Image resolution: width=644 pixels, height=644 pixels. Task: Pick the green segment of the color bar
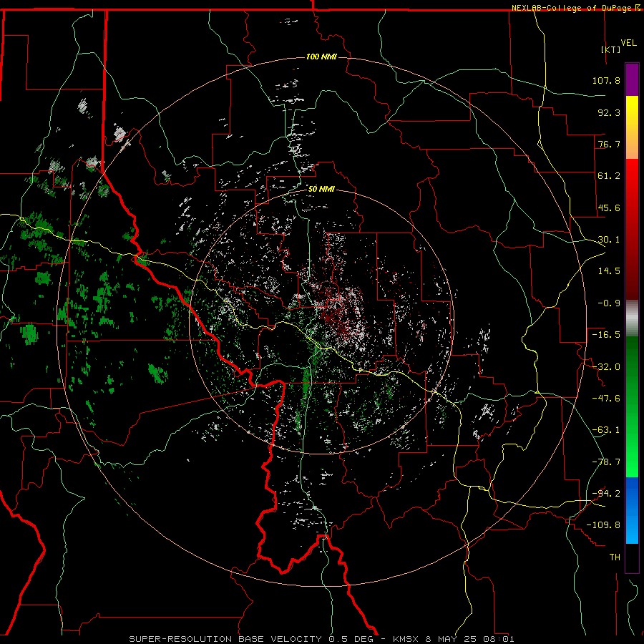point(632,406)
